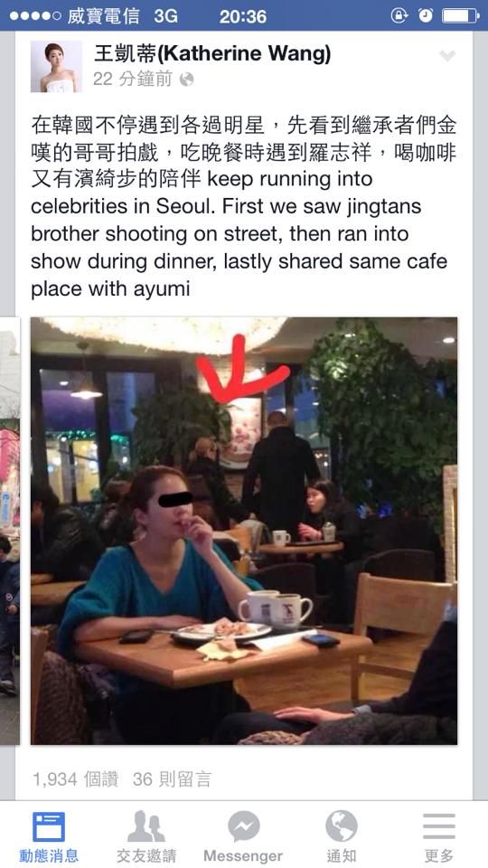The width and height of the screenshot is (488, 868).
Task: View the 1,934 個讚 likes list
Action: [x=76, y=779]
